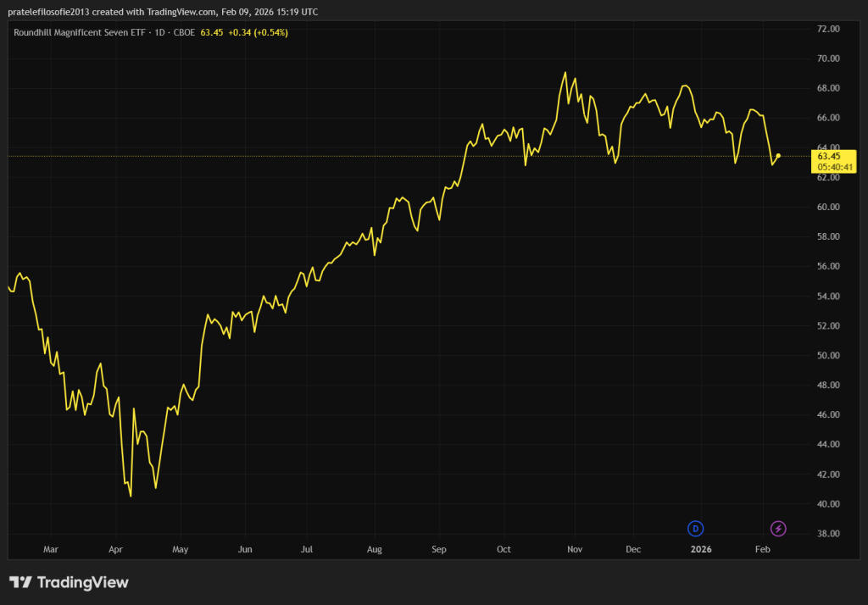Click the Jul label on time axis

[306, 549]
